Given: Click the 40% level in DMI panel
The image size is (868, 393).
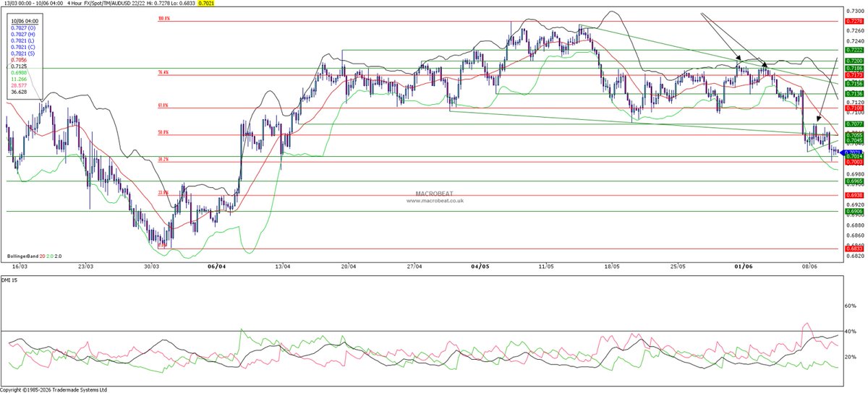Looking at the screenshot, I should pyautogui.click(x=851, y=332).
